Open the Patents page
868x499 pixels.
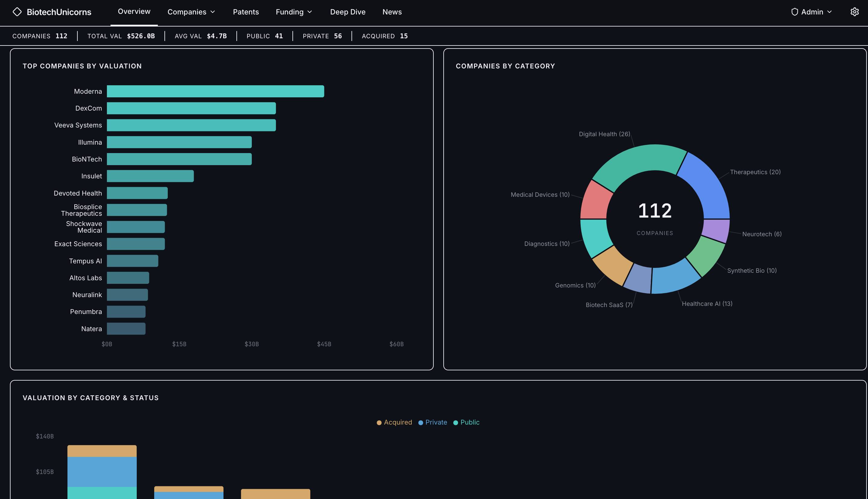(246, 12)
